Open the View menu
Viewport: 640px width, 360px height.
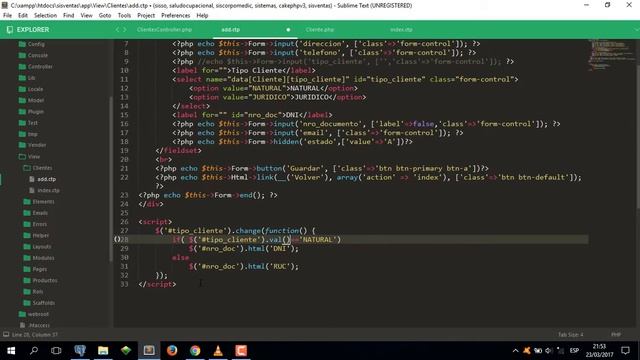[x=86, y=16]
